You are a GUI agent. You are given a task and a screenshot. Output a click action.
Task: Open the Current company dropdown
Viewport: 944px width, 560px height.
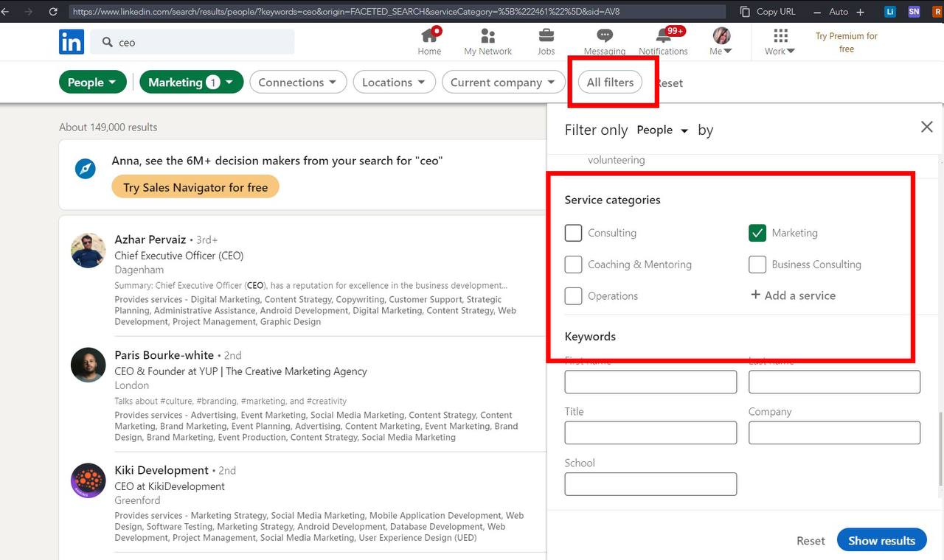[503, 83]
